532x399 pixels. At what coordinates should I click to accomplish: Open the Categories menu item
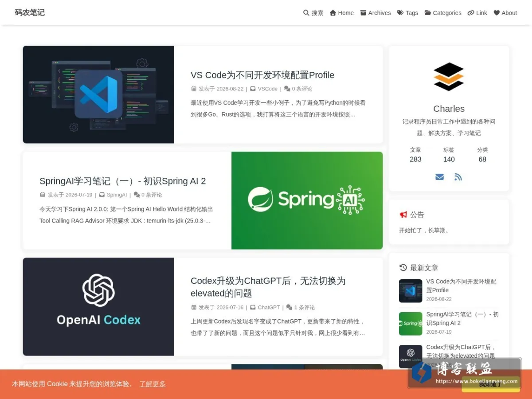(443, 13)
